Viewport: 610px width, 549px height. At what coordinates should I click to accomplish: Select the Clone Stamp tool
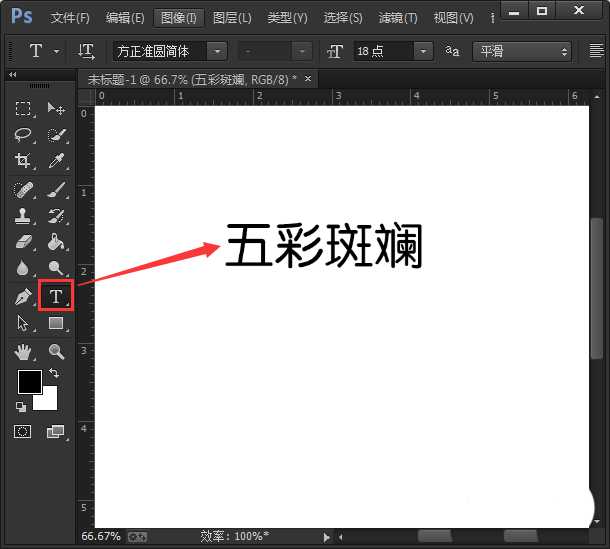point(24,215)
